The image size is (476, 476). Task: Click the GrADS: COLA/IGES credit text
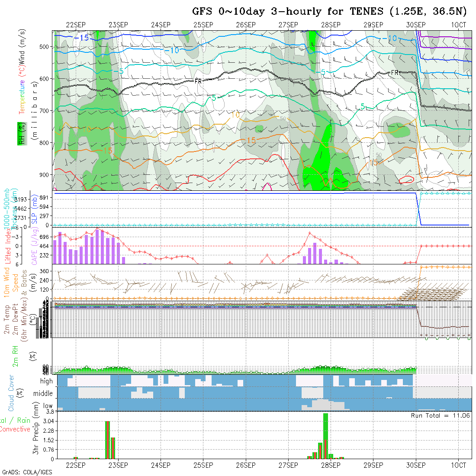[27, 472]
